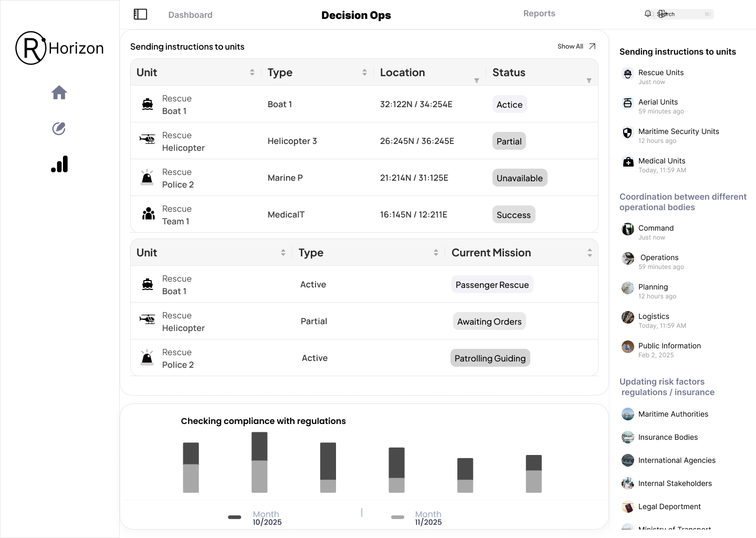Click the Show All link
Viewport: 756px width, 538px height.
pos(576,46)
